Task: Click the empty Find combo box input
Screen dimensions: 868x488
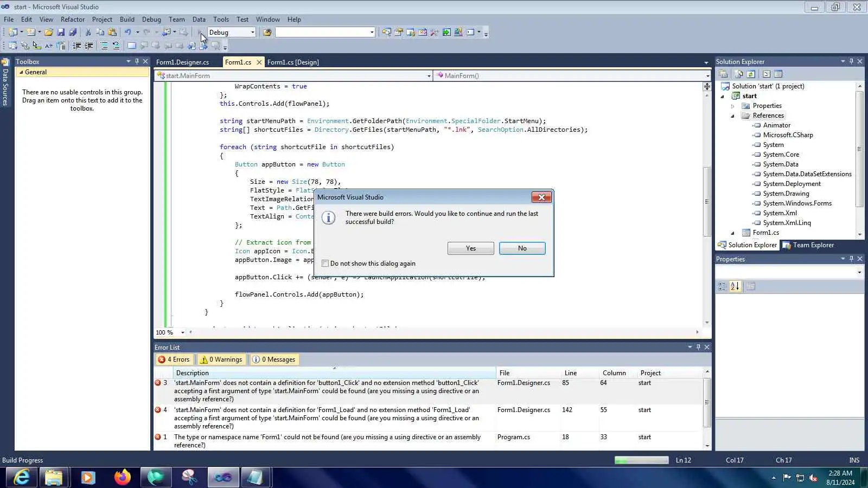Action: pyautogui.click(x=322, y=33)
